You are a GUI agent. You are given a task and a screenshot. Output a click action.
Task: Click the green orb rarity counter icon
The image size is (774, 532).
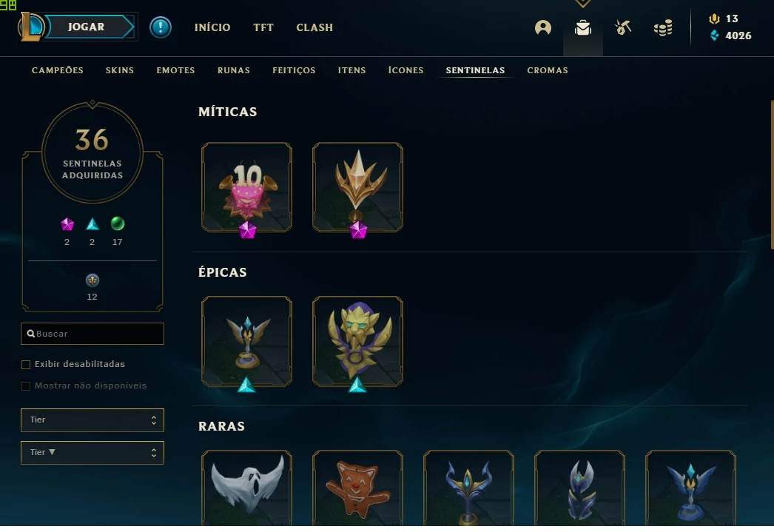[118, 224]
